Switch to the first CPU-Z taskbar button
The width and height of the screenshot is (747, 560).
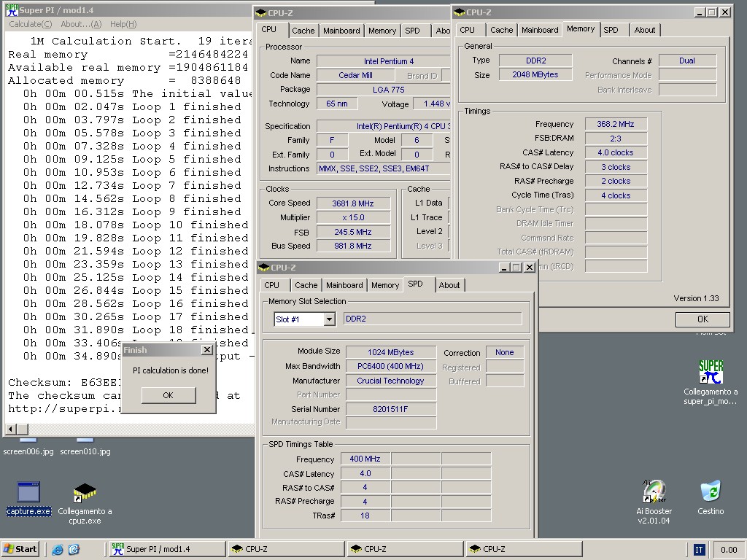[x=286, y=549]
